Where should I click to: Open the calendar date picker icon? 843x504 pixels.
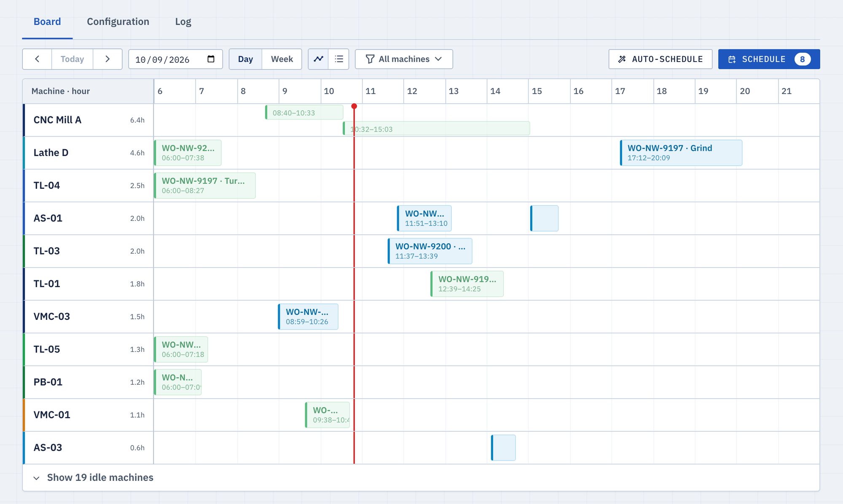pos(211,59)
